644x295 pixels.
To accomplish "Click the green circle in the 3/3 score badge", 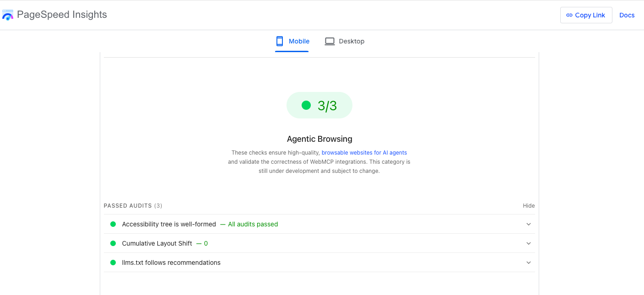I will 306,105.
